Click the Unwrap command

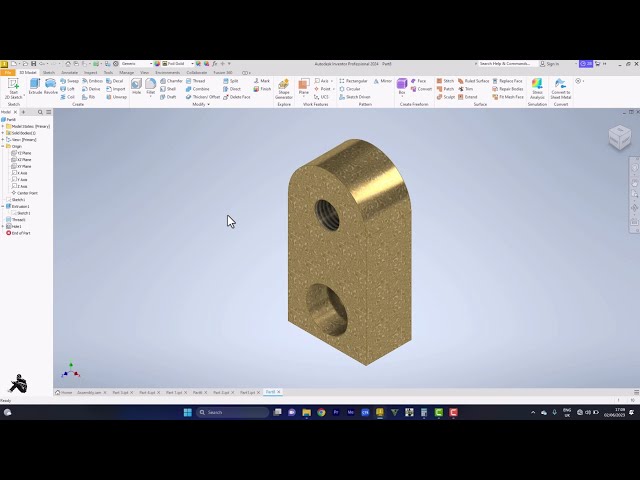(x=116, y=97)
